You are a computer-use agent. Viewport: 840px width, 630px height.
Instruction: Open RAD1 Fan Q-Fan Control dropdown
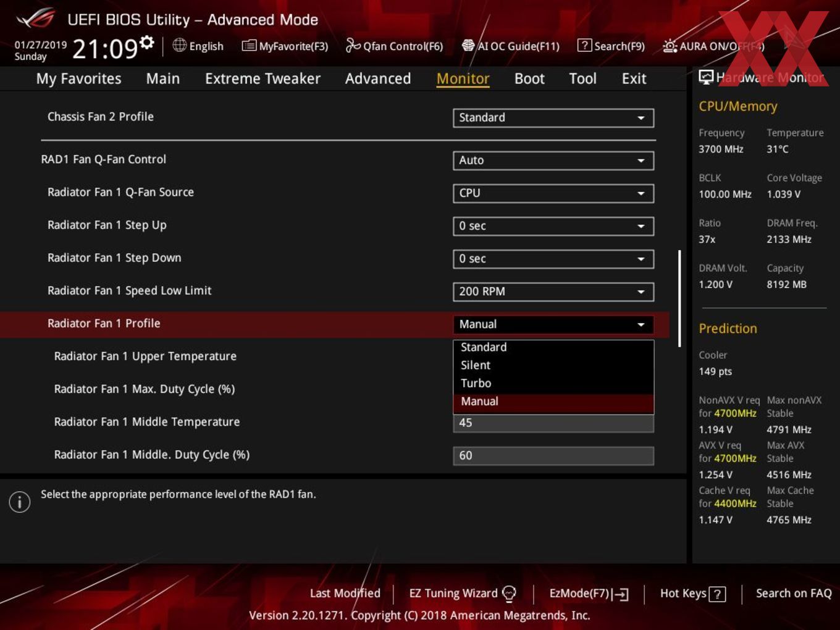coord(553,161)
